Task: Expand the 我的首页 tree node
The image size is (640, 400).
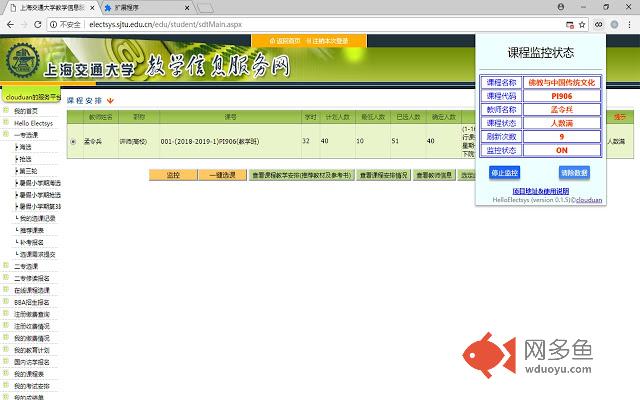Action: [x=6, y=110]
